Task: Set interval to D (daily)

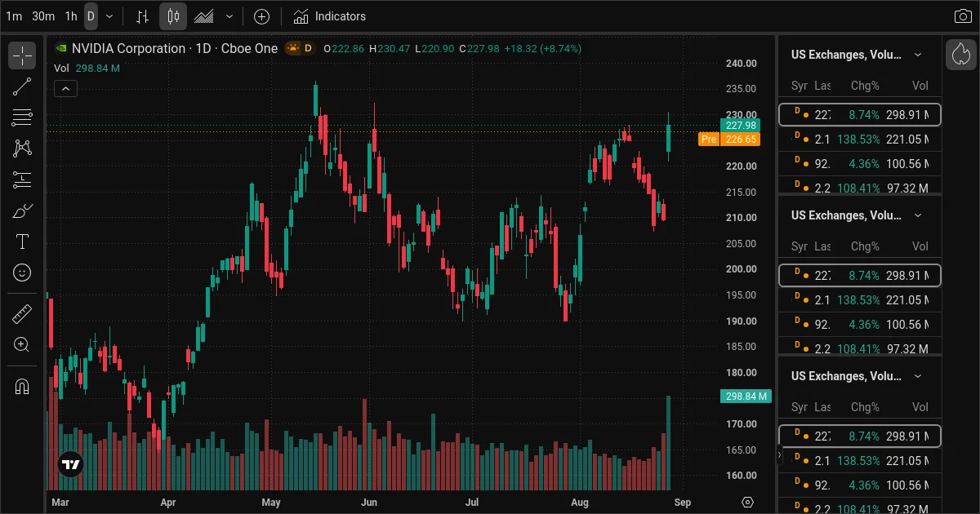Action: [x=91, y=16]
